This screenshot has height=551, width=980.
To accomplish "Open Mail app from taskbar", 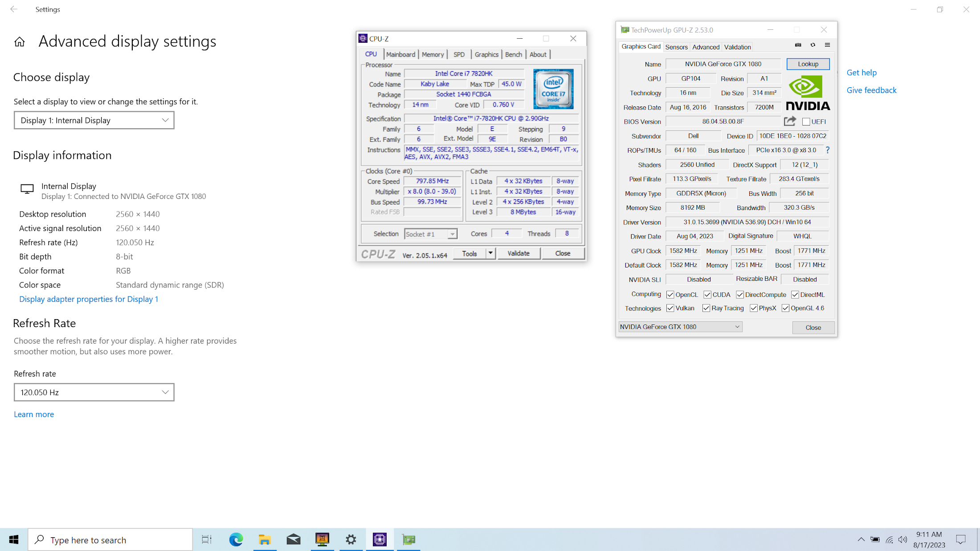I will (x=293, y=539).
